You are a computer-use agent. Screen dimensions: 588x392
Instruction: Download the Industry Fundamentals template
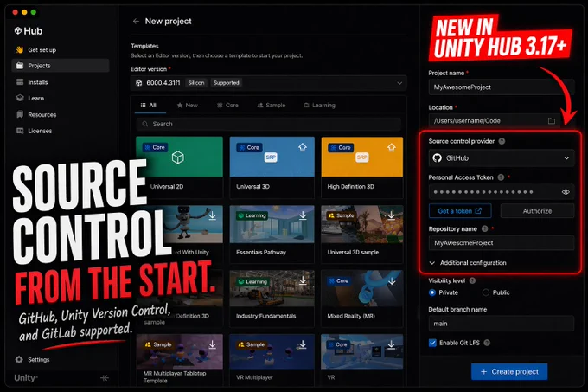[x=303, y=281]
